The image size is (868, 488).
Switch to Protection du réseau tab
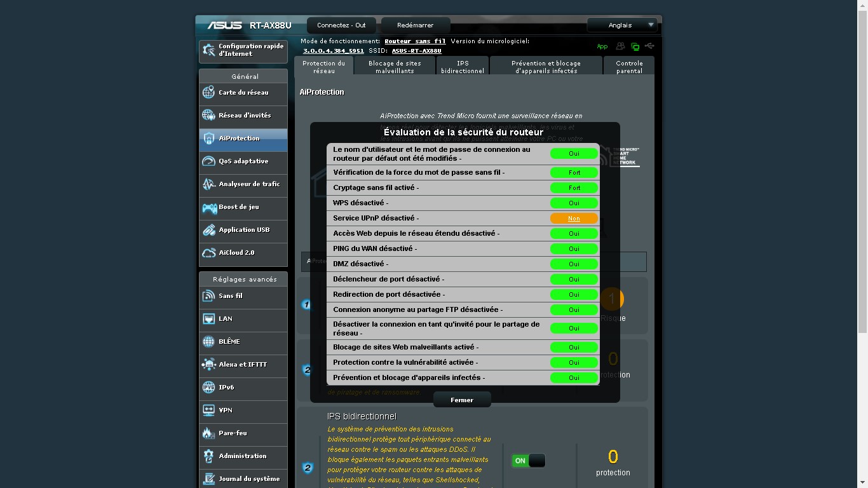point(323,67)
